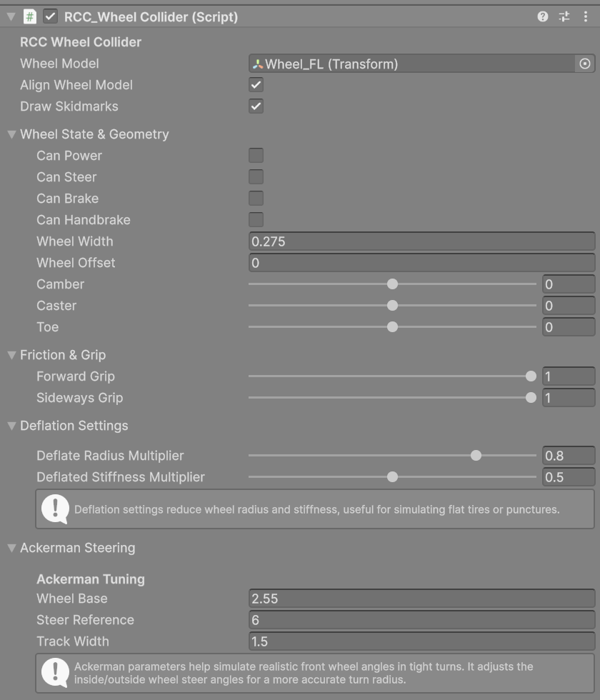
Task: Click the RCC Wheel Collider heading text
Action: (81, 42)
